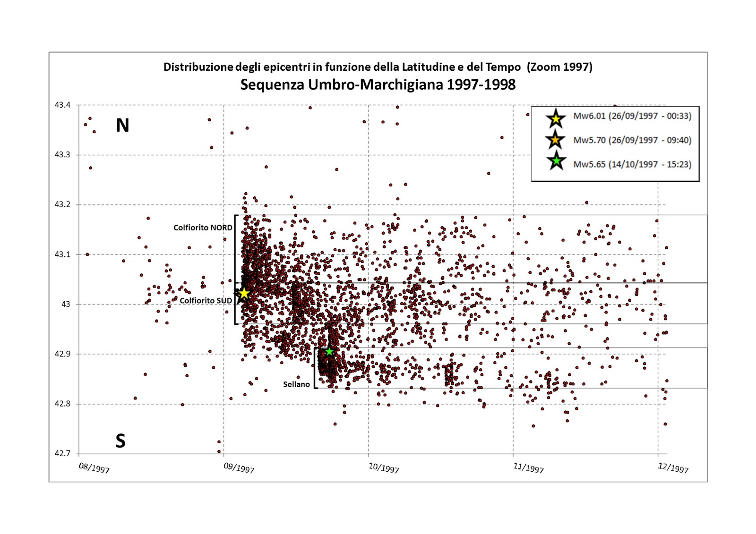Select the 43.1 latitude axis label
Image resolution: width=756 pixels, height=534 pixels.
tap(63, 254)
